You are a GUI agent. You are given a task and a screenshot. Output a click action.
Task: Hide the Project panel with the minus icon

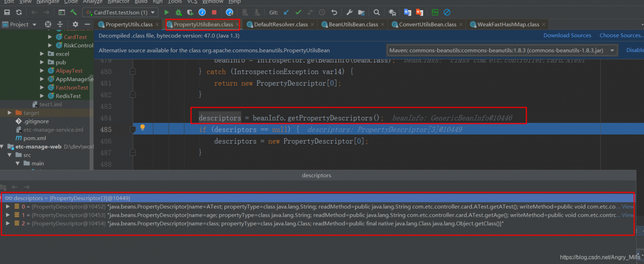[x=87, y=24]
